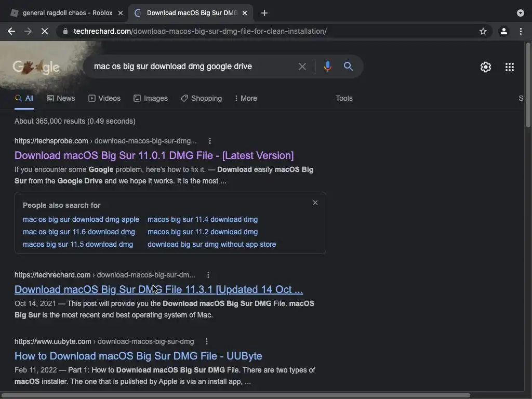Click the techsprobe.com result URL text

point(105,141)
